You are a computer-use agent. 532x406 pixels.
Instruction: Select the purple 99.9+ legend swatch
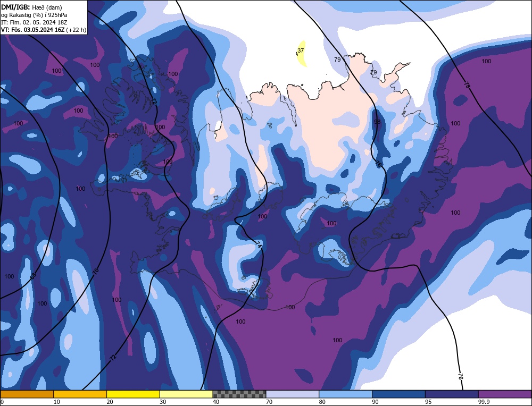(x=505, y=394)
